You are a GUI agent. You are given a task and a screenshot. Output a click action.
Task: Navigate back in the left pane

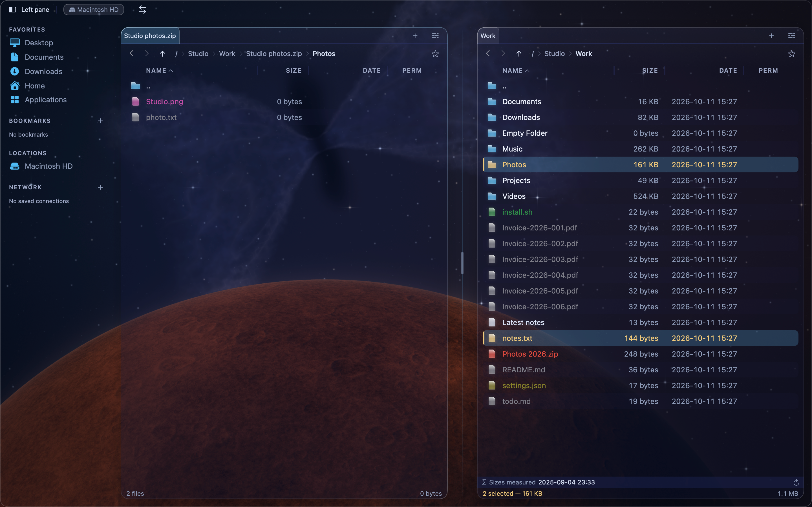132,54
